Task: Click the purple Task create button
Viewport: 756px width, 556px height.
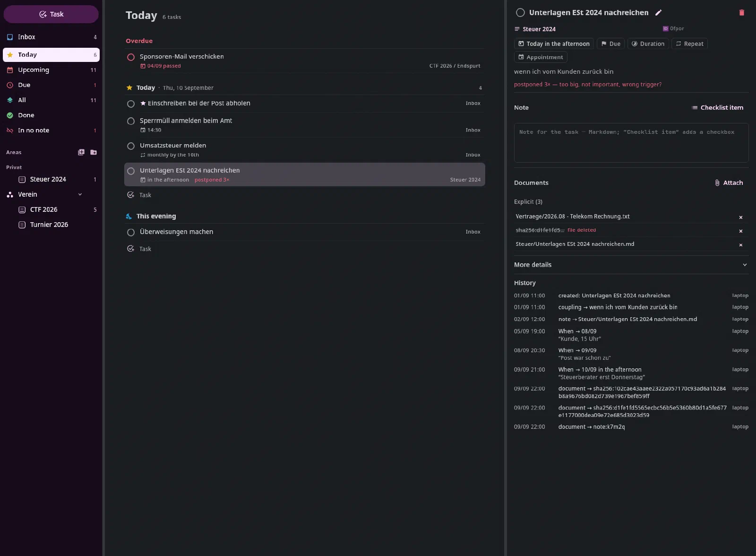Action: (51, 14)
